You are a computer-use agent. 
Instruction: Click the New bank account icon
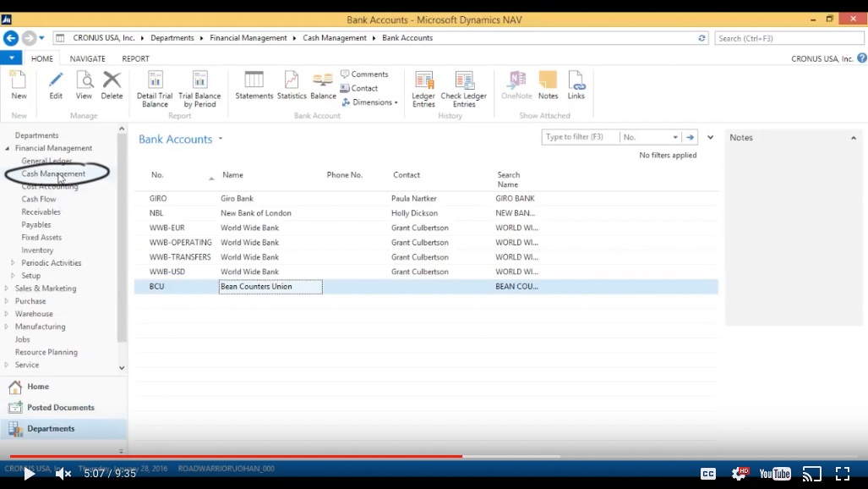tap(19, 85)
